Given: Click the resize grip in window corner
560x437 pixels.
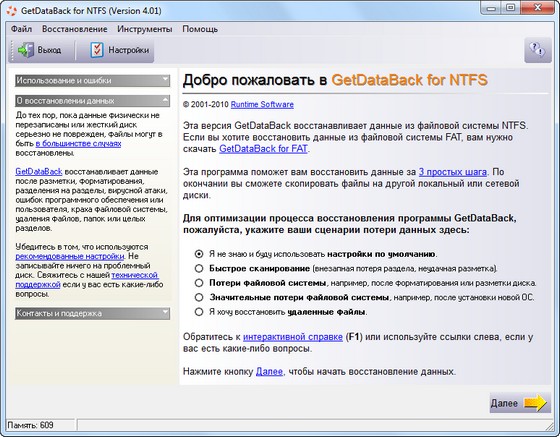Looking at the screenshot, I should pyautogui.click(x=549, y=426).
